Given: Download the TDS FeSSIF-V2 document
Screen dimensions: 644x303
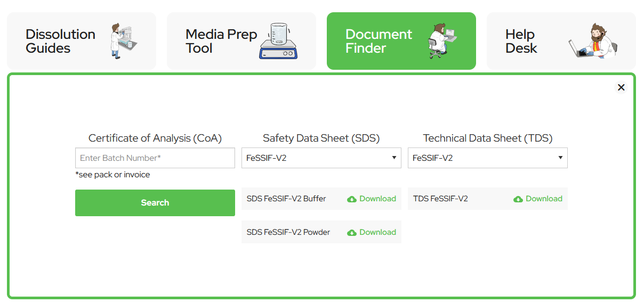Looking at the screenshot, I should [x=544, y=199].
